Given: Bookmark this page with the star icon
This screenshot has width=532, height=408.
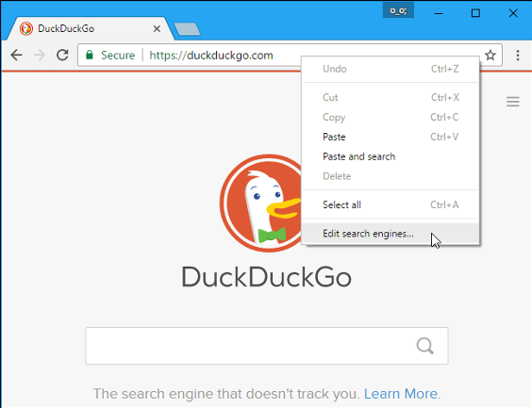Looking at the screenshot, I should 490,55.
